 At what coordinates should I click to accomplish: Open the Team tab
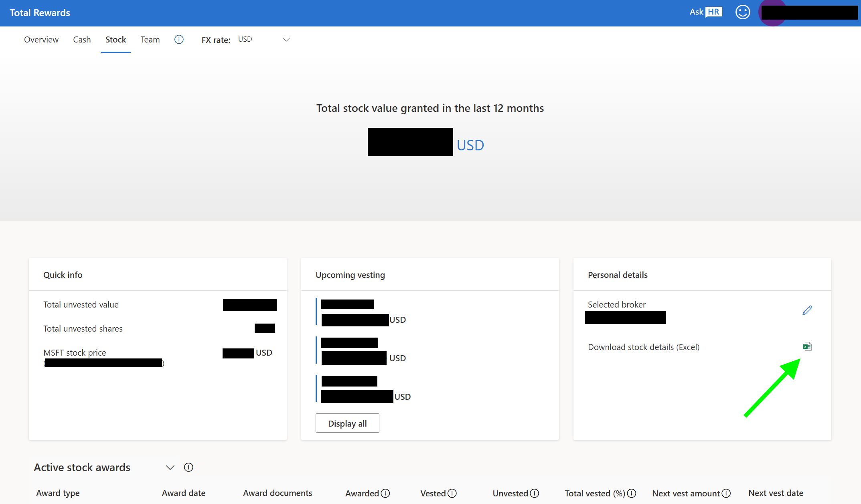click(150, 39)
